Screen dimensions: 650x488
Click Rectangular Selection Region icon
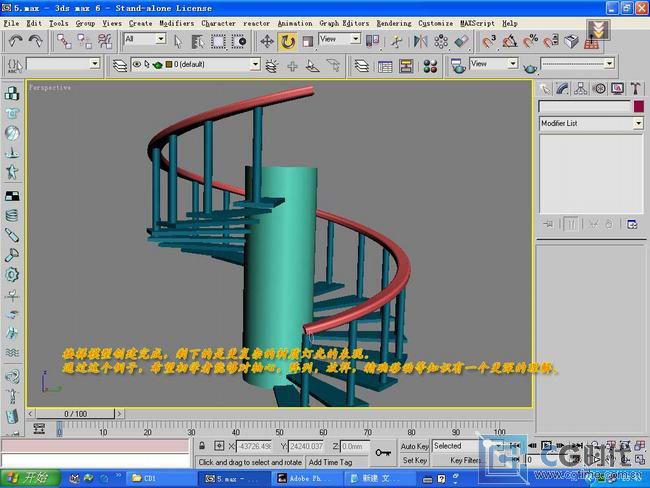pyautogui.click(x=218, y=41)
